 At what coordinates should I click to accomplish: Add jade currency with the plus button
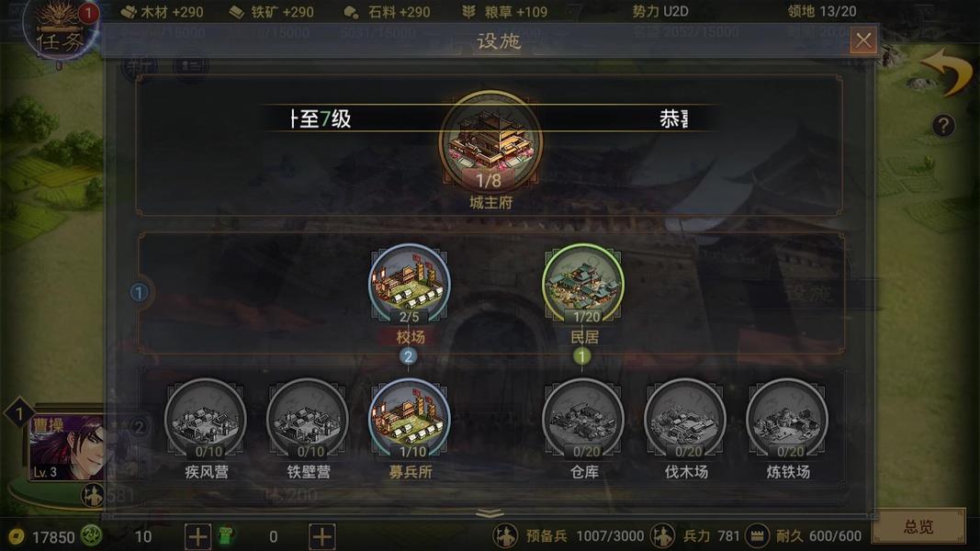click(321, 536)
